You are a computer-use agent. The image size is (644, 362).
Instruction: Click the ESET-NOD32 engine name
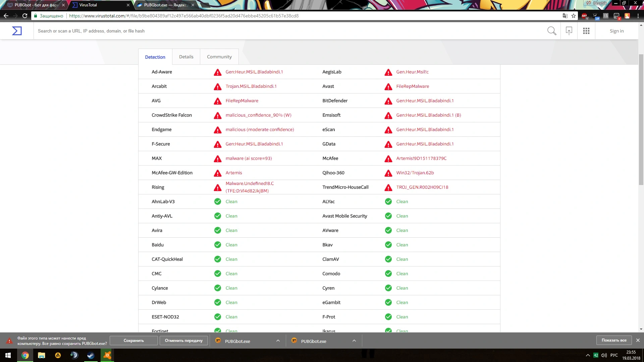pos(165,317)
